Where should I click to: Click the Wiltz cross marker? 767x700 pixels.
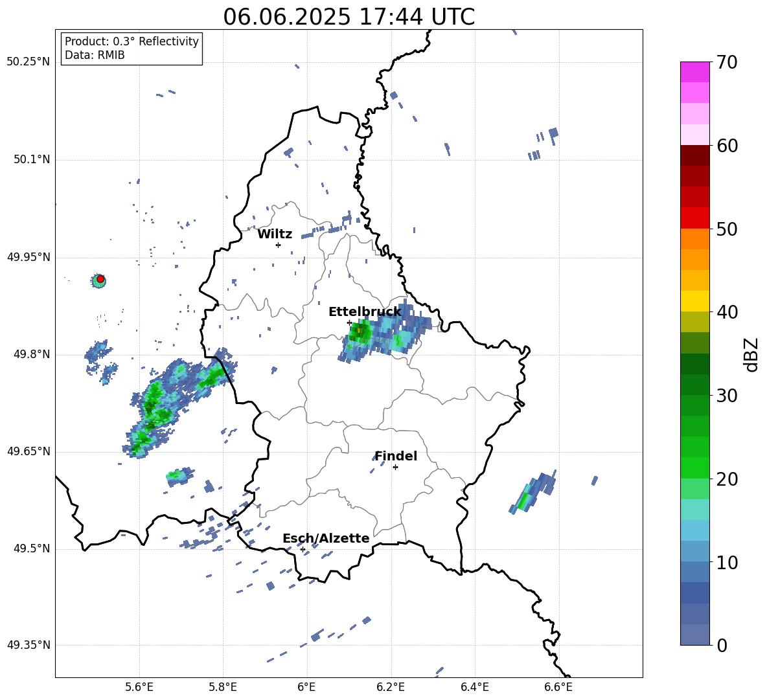pos(278,245)
